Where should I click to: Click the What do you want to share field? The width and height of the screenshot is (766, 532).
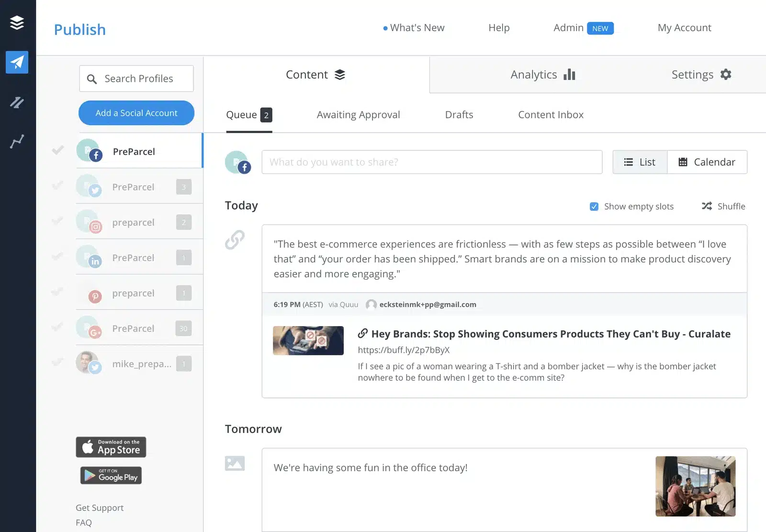pos(431,162)
